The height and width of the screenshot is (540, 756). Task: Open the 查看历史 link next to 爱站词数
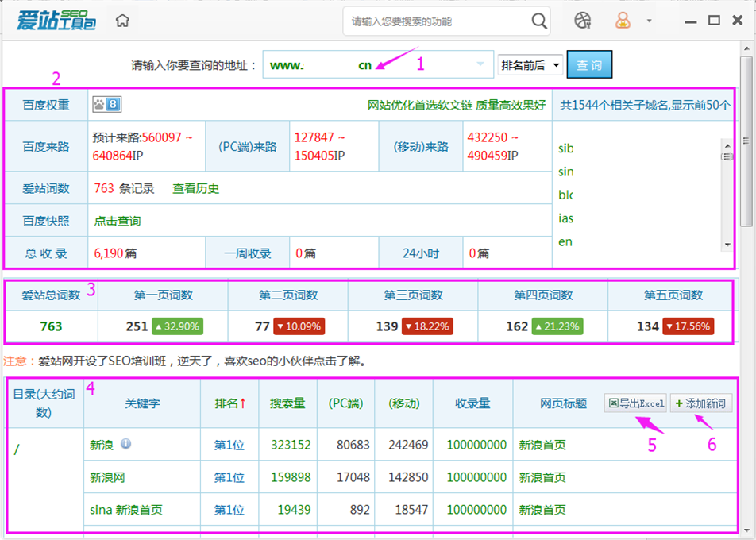(x=195, y=188)
